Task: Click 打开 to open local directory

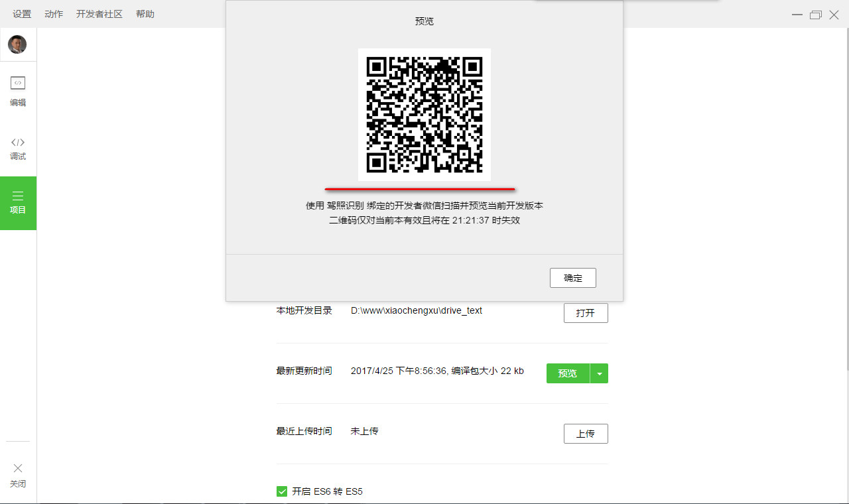Action: pyautogui.click(x=586, y=313)
